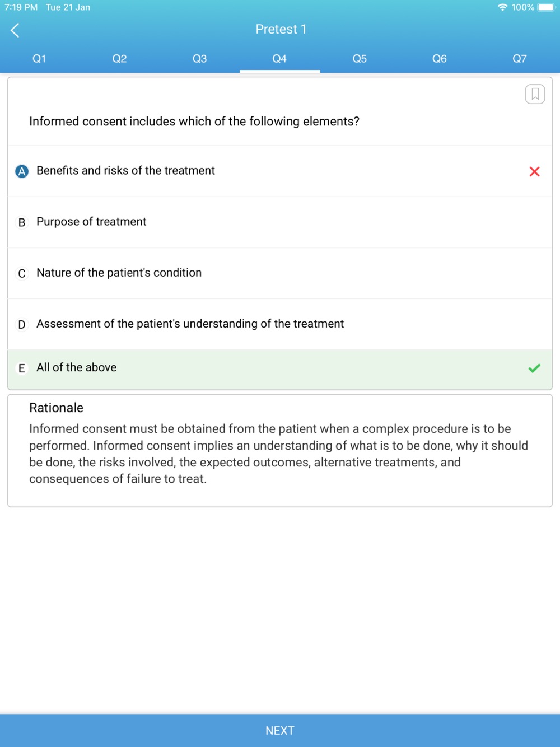This screenshot has width=560, height=747.
Task: Tap the battery indicator icon
Action: 547,7
